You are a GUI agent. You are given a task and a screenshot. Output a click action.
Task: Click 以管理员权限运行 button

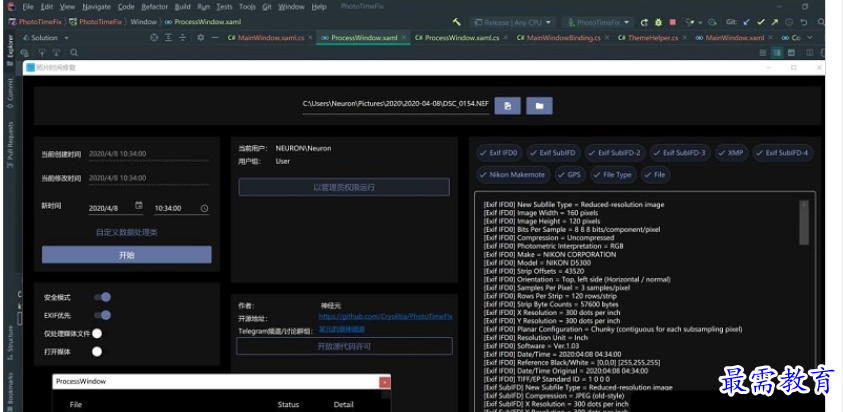(x=344, y=187)
